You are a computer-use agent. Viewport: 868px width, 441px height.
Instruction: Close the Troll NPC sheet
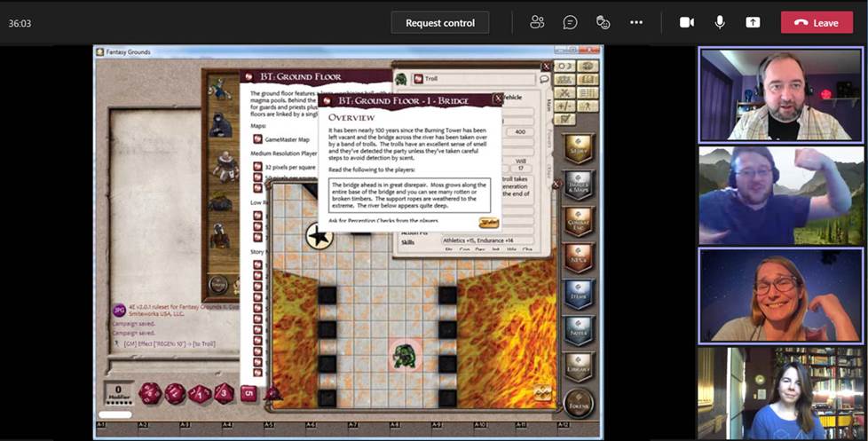[547, 67]
